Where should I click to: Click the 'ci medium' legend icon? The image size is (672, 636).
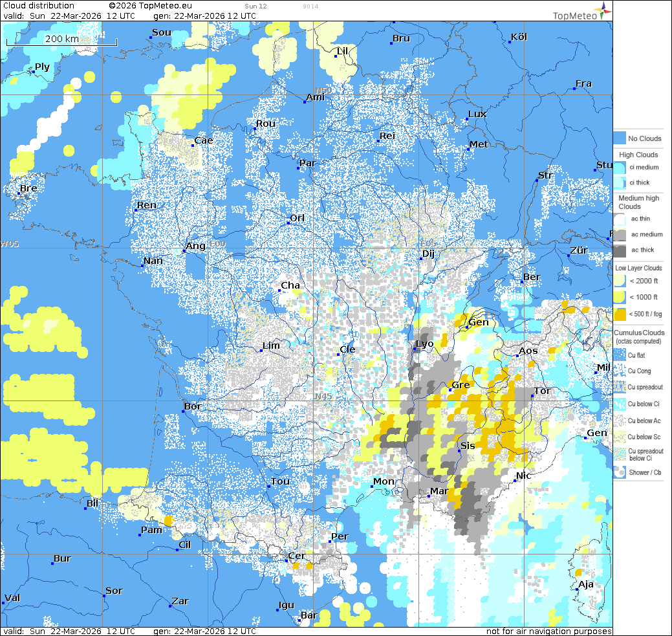tap(620, 168)
